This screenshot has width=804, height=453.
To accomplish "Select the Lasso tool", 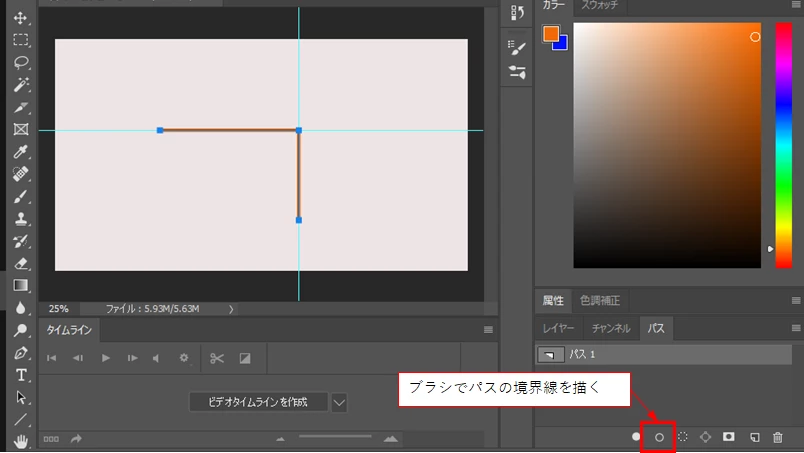I will [21, 63].
